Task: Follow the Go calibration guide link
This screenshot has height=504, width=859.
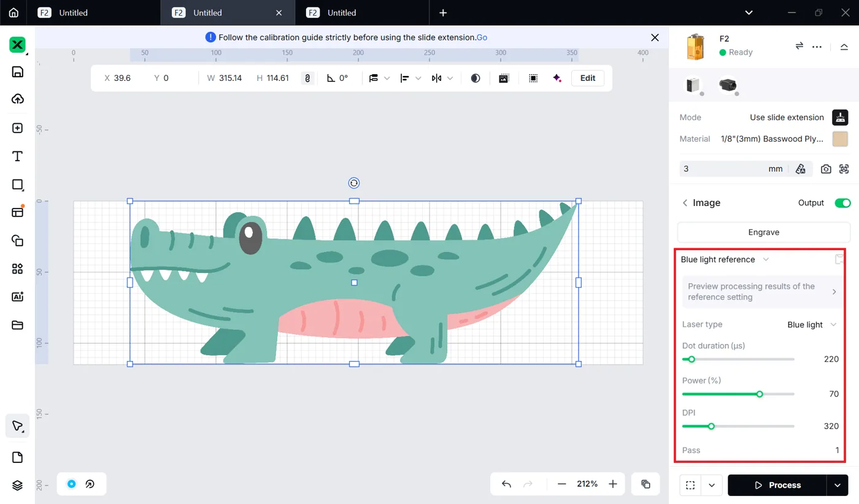Action: tap(482, 37)
